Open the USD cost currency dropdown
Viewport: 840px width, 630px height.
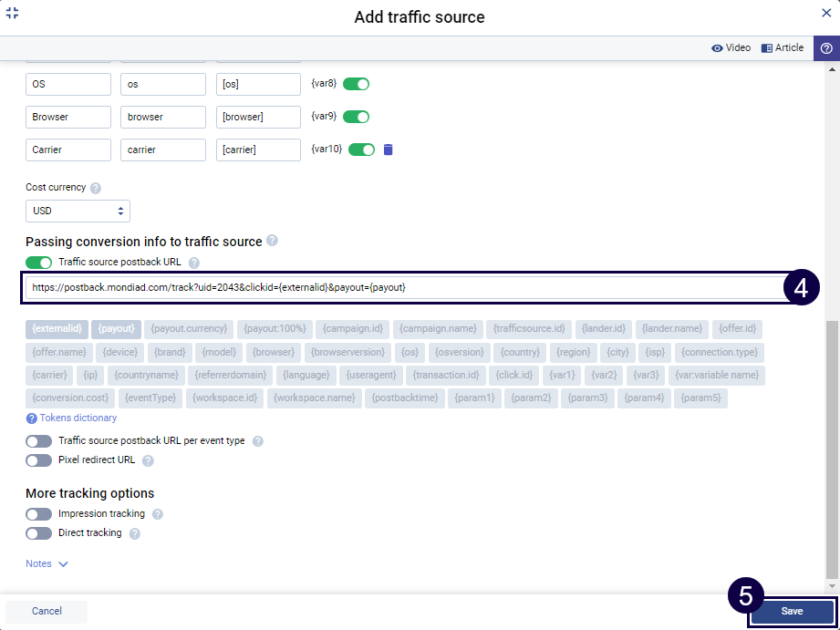click(78, 211)
